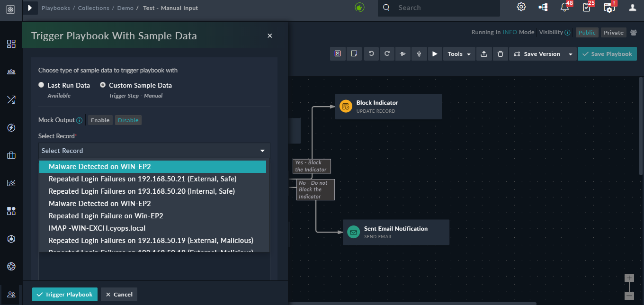Run the playbook with the play icon

coord(435,54)
